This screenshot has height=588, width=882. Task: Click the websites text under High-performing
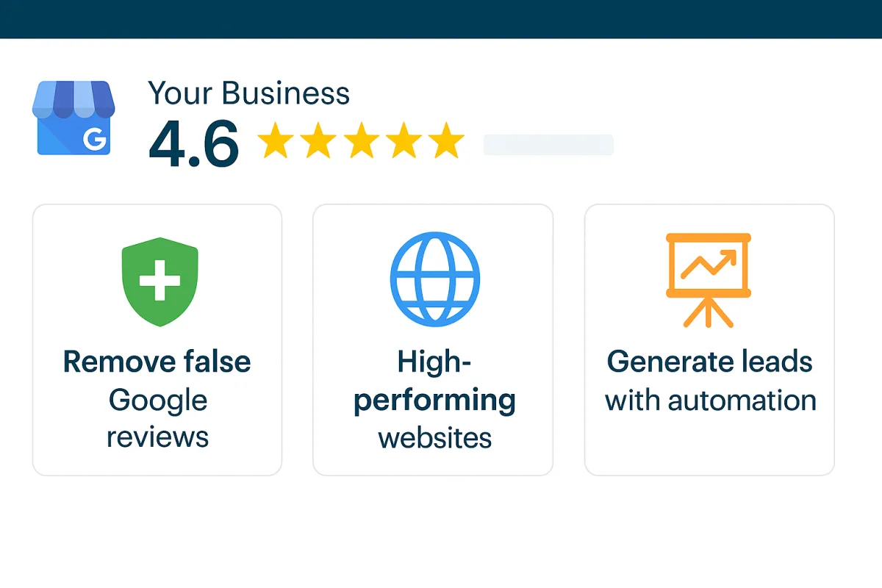[x=435, y=439]
